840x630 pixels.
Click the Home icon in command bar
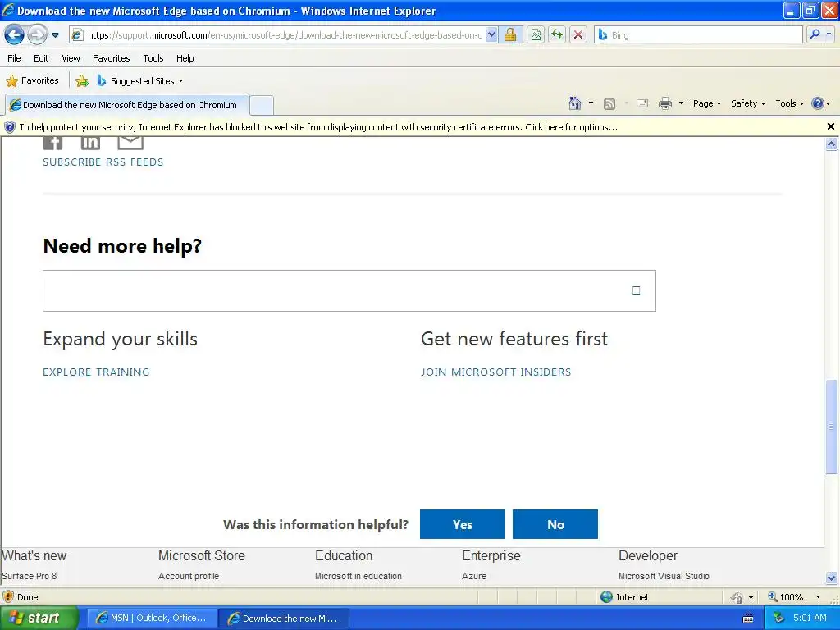click(575, 103)
